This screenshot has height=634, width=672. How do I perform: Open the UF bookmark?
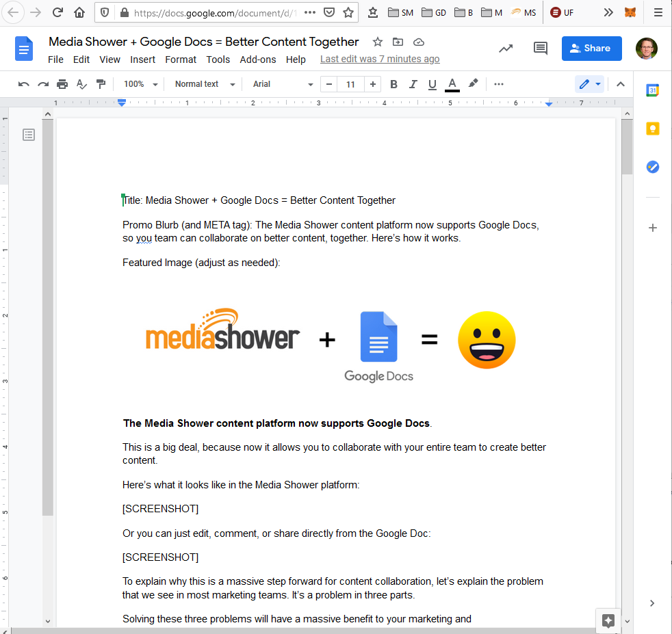click(562, 12)
